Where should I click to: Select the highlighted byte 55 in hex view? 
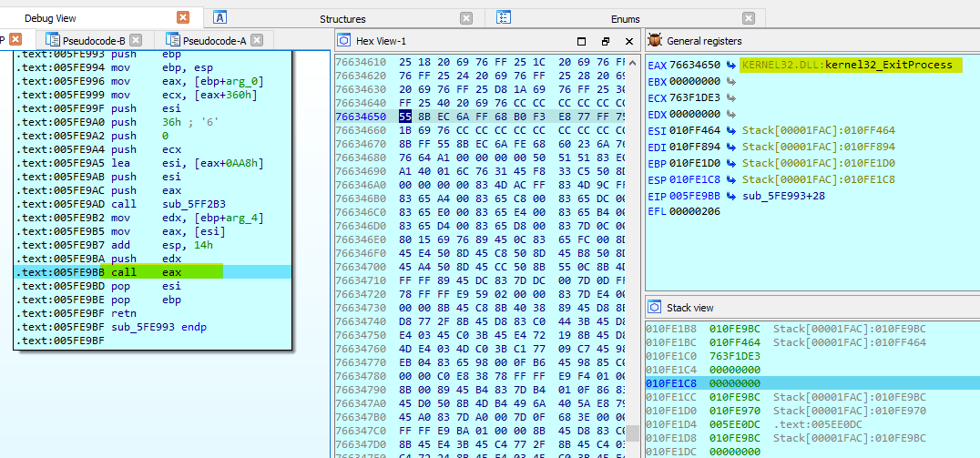tap(405, 117)
